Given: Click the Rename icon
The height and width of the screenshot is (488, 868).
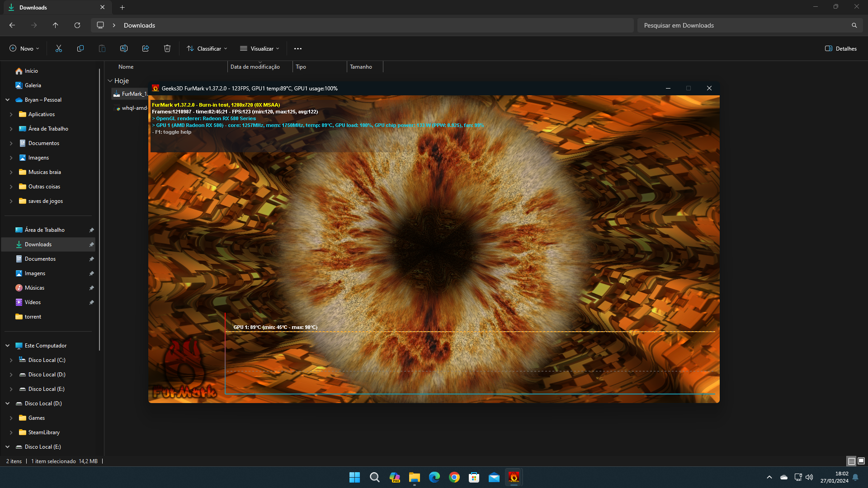Looking at the screenshot, I should (x=124, y=48).
